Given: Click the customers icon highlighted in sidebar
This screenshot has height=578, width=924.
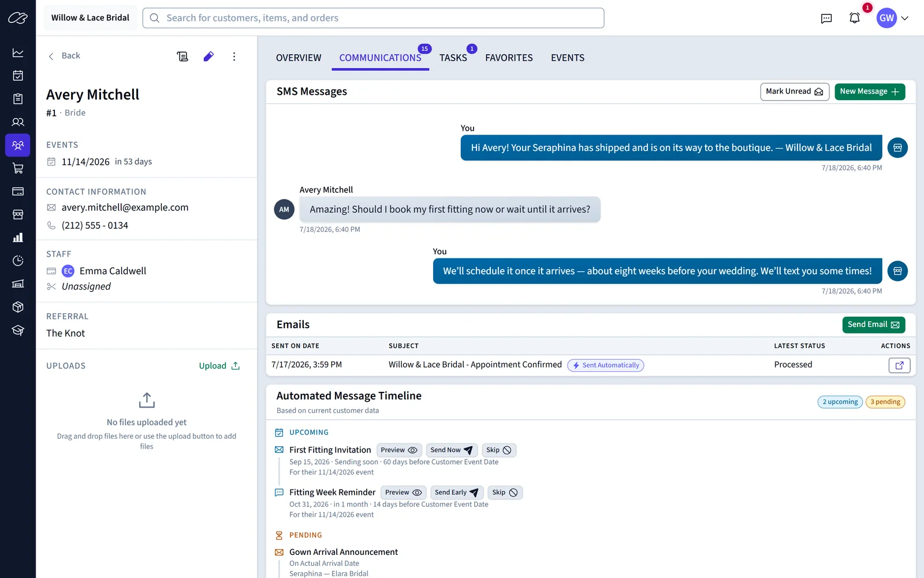Looking at the screenshot, I should [x=18, y=145].
